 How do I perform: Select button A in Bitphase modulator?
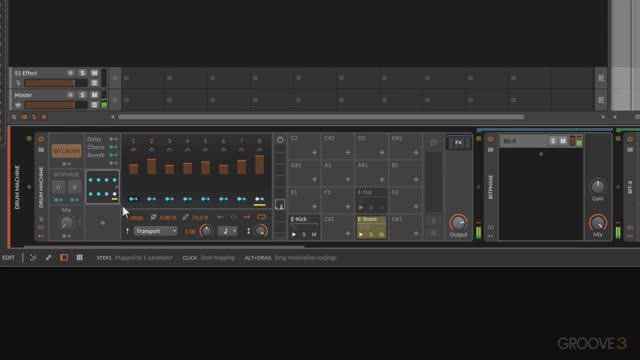click(x=58, y=188)
